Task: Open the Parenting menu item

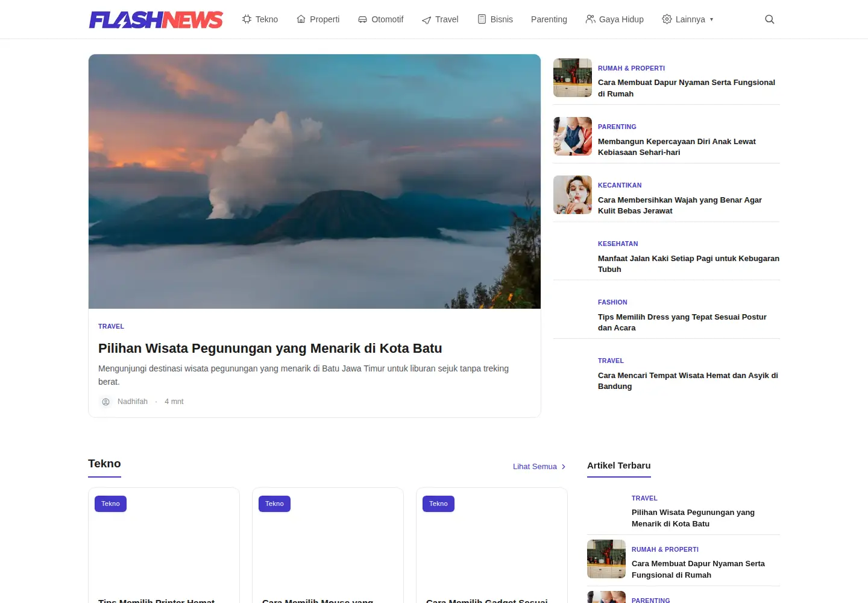Action: (x=549, y=19)
